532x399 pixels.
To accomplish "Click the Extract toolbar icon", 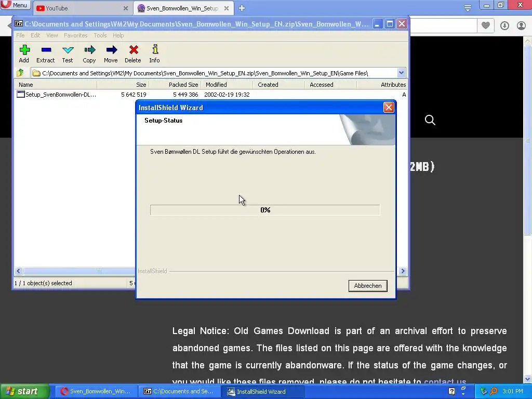I will coord(46,54).
